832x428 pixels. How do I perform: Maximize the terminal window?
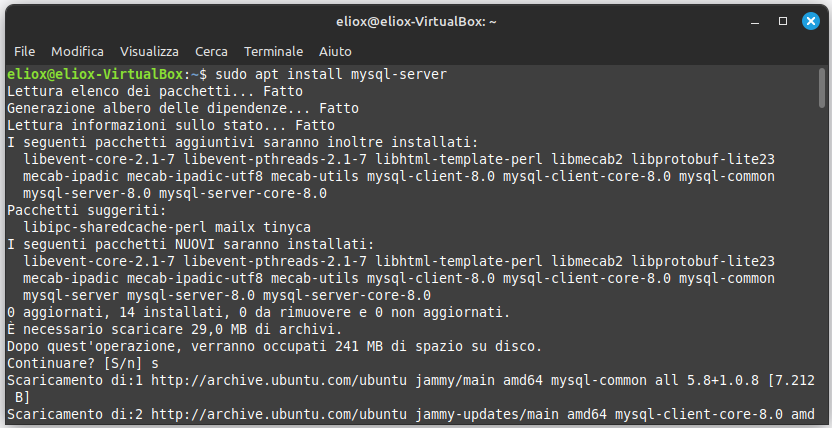coord(781,21)
